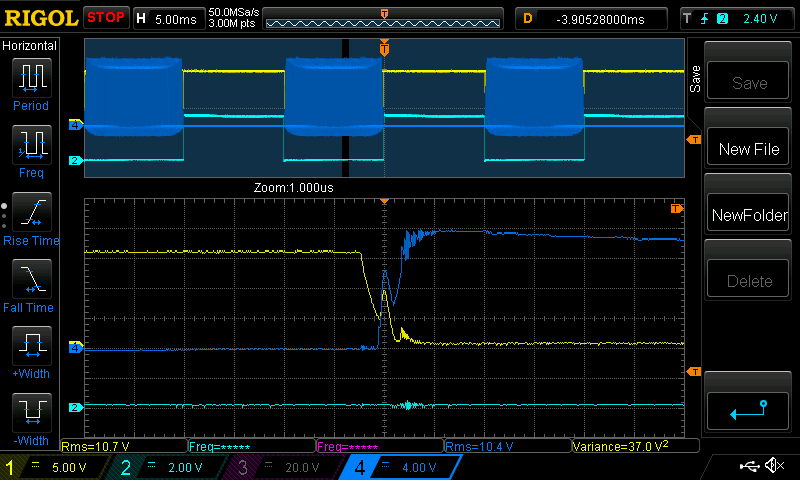
Task: Toggle channel 2 at 2.00 V
Action: click(168, 467)
